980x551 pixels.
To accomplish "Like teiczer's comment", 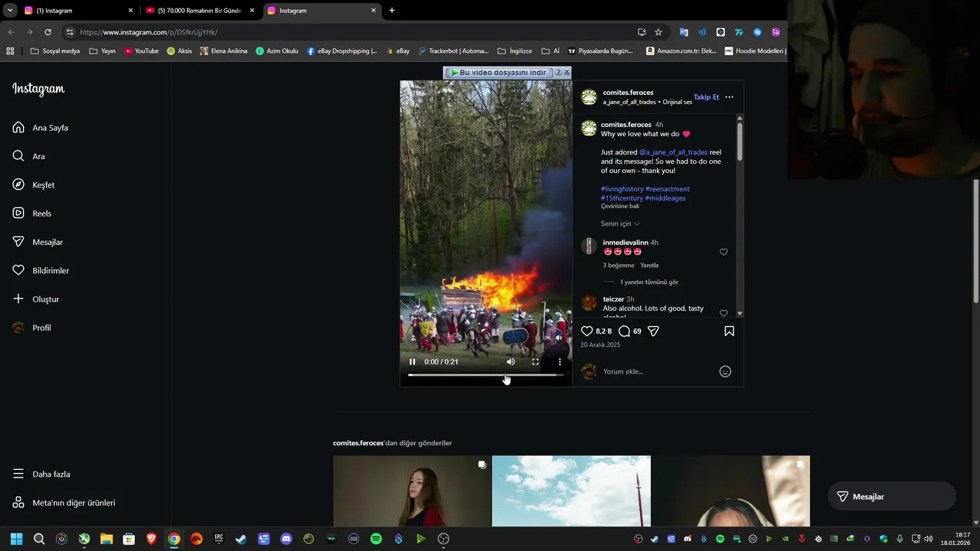I will pos(724,313).
